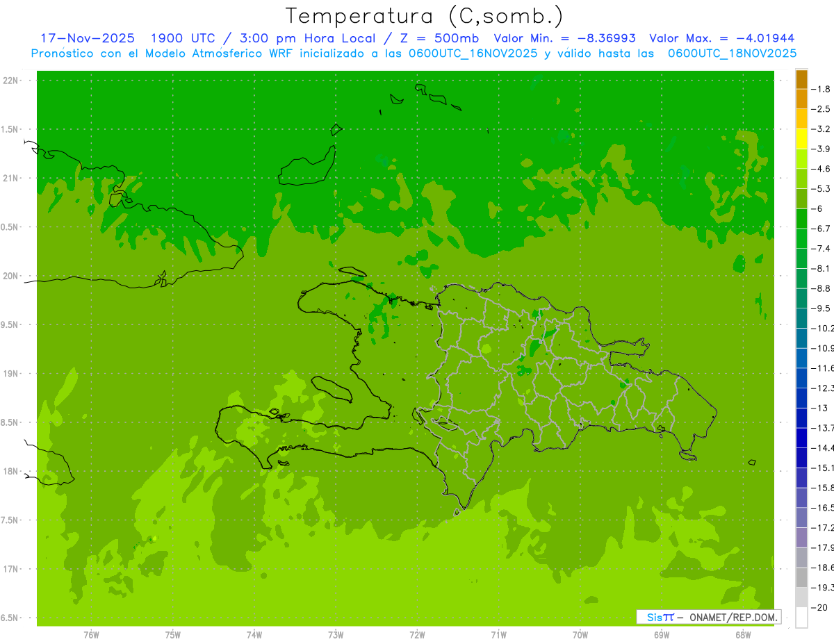Click the '-8.1' legend value
834x644 pixels.
(821, 268)
